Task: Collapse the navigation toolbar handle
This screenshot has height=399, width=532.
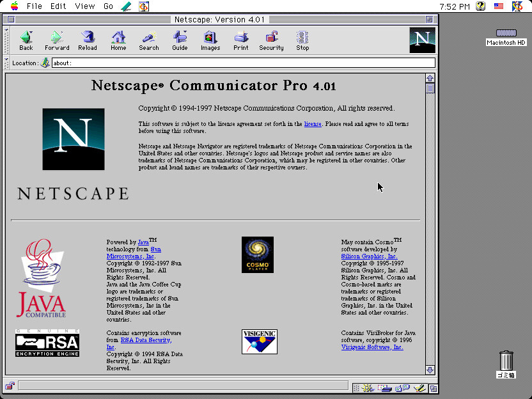Action: pyautogui.click(x=7, y=40)
